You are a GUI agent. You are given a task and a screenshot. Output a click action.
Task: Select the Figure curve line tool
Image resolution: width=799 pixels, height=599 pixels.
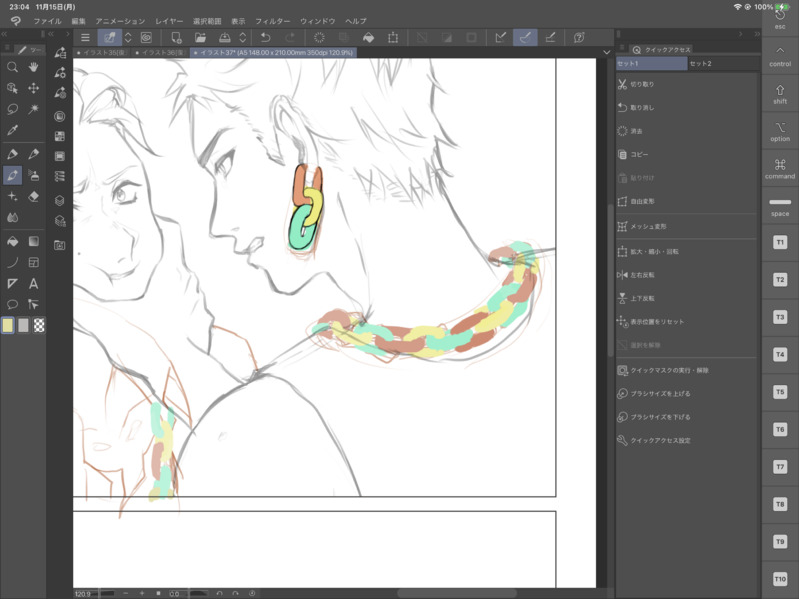click(12, 263)
